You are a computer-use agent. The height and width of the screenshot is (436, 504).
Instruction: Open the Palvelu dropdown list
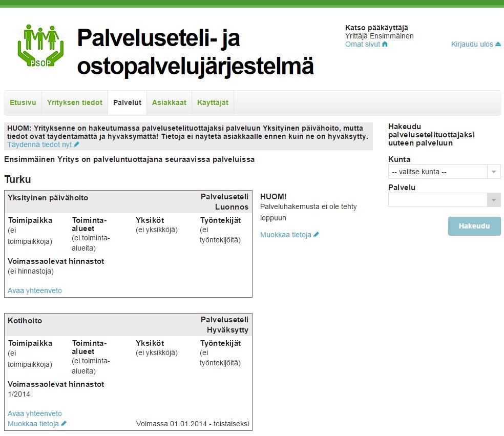(444, 200)
